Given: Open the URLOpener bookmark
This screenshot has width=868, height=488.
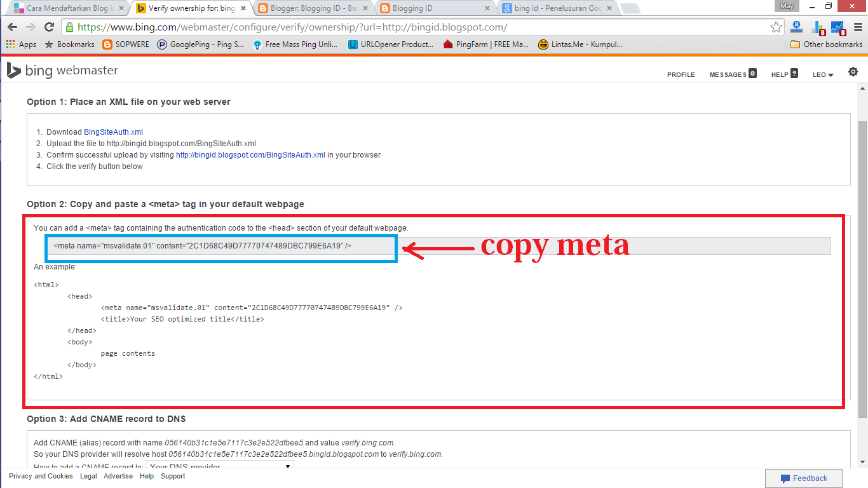Looking at the screenshot, I should point(391,44).
